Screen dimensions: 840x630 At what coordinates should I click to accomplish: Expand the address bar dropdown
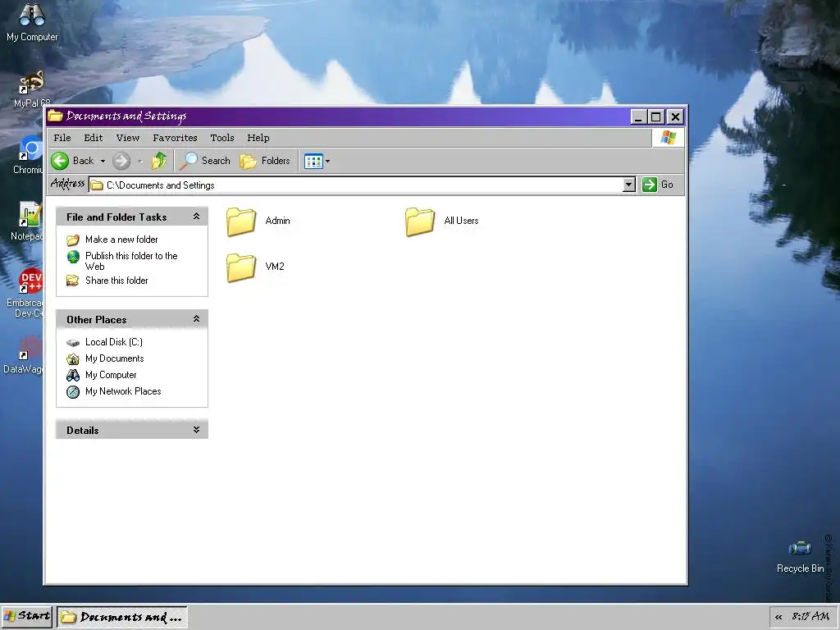[x=629, y=185]
